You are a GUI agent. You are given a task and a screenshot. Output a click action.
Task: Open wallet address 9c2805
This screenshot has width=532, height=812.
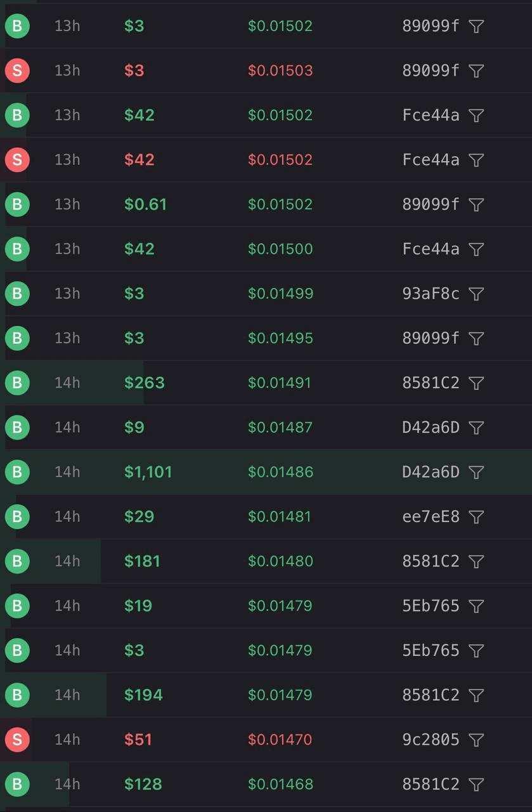tap(431, 740)
